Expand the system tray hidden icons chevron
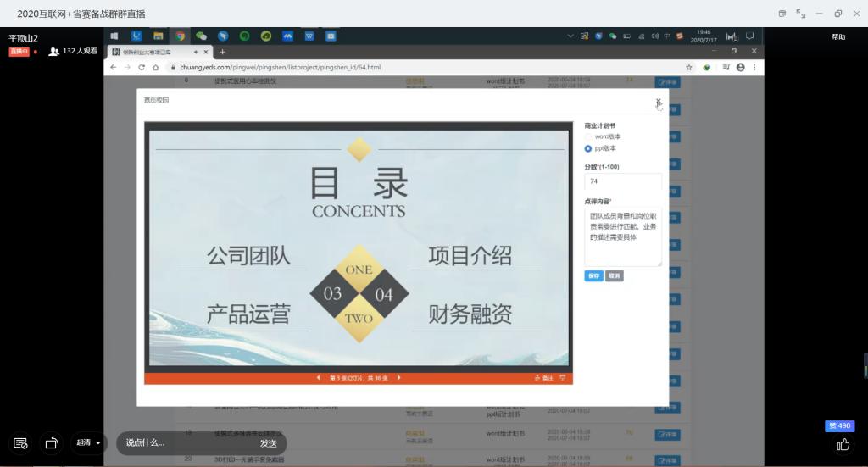This screenshot has width=868, height=467. [x=570, y=36]
